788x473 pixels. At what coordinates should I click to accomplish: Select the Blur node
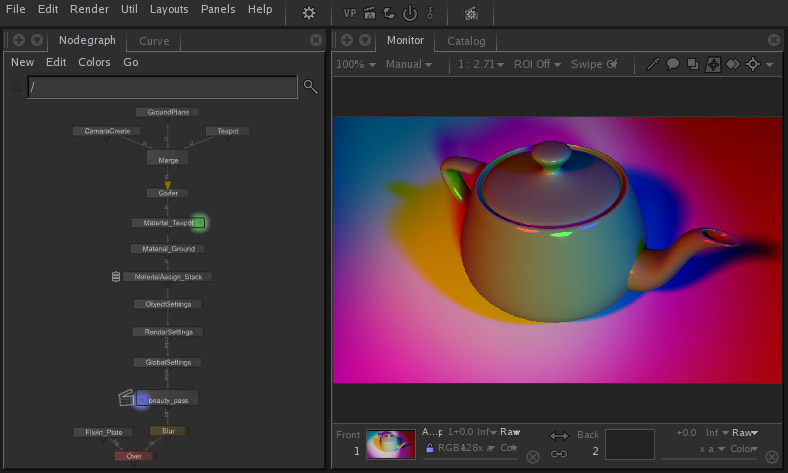168,431
